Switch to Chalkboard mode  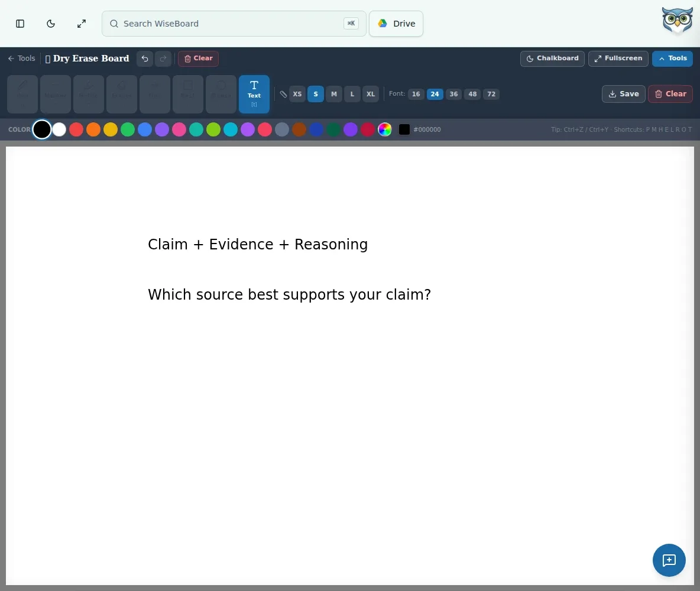[552, 59]
